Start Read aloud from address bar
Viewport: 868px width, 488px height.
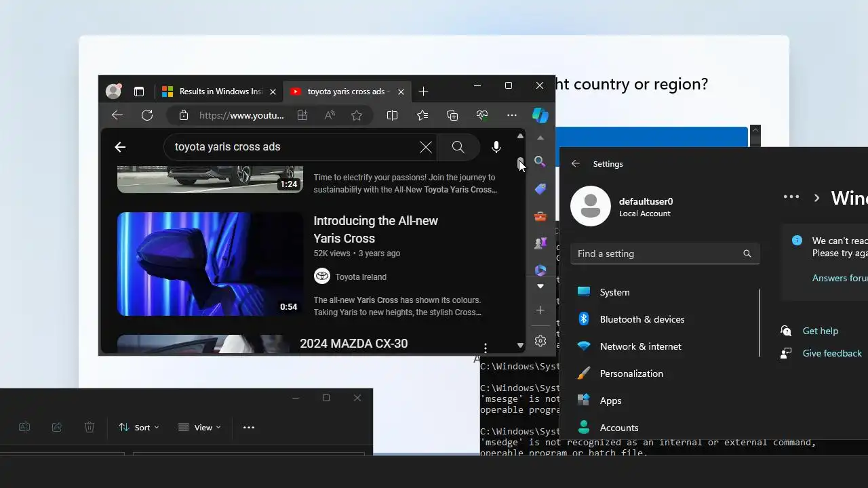point(330,115)
